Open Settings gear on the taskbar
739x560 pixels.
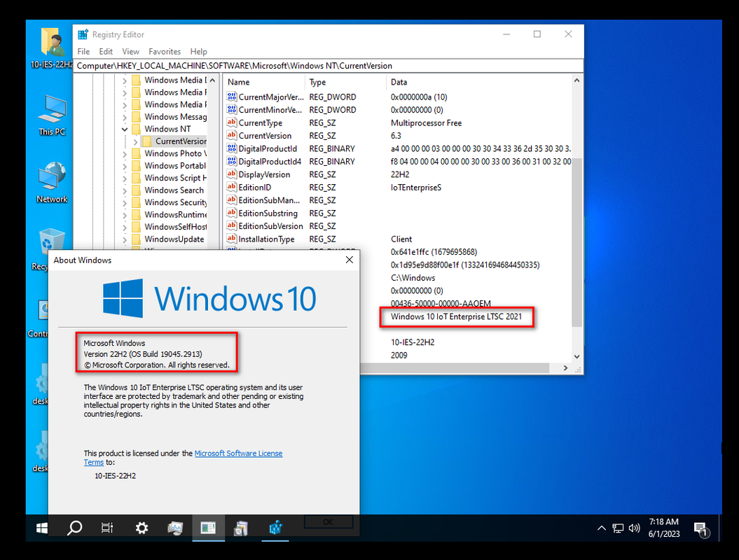[x=141, y=528]
